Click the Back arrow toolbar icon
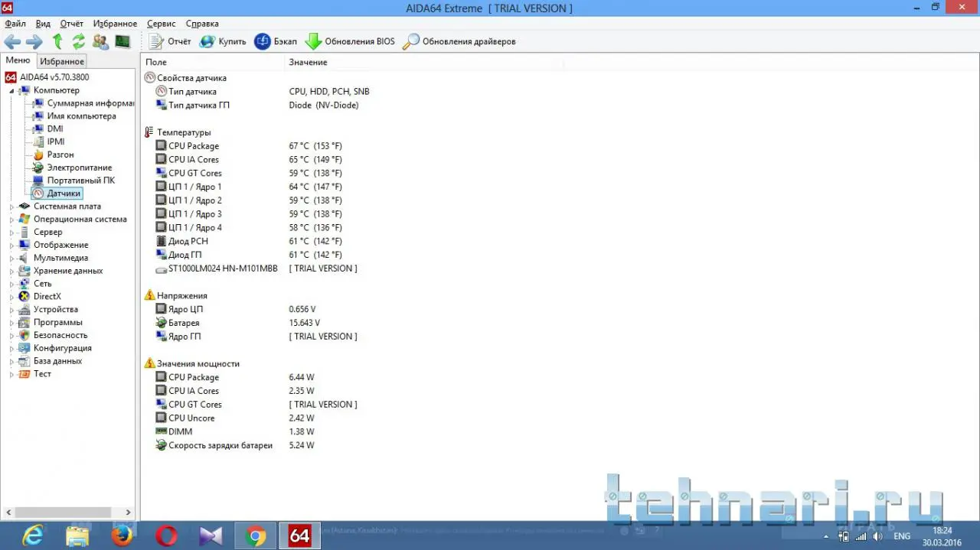 click(x=12, y=41)
